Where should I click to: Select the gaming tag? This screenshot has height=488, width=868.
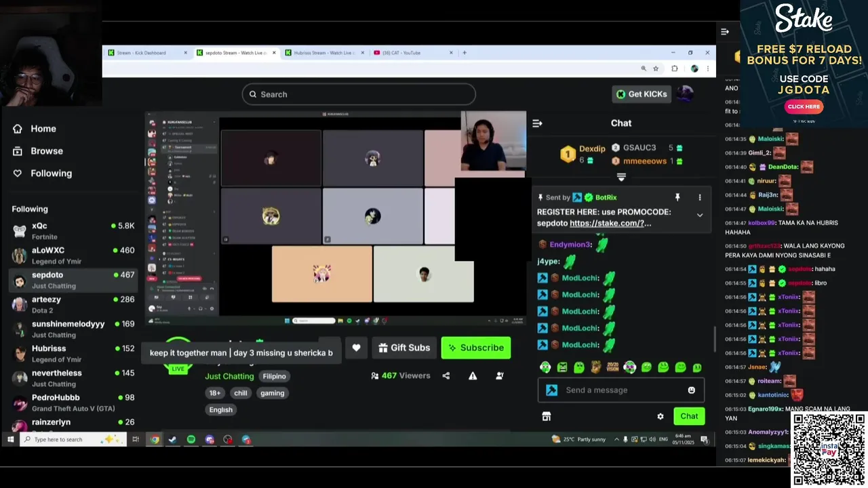coord(272,393)
